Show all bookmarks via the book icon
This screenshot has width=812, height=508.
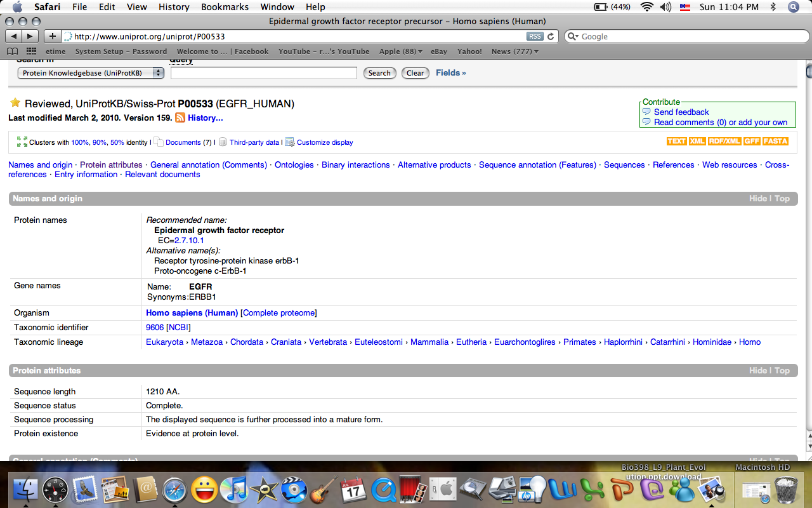tap(13, 51)
